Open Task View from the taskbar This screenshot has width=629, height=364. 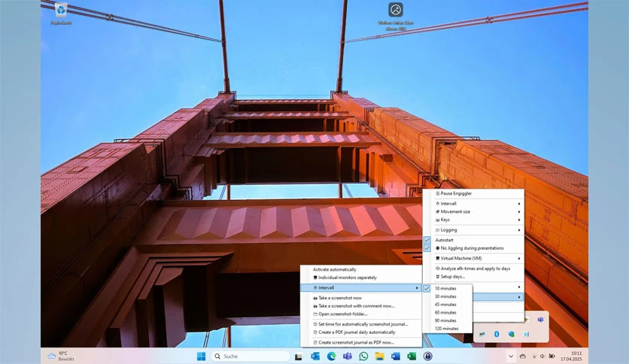pyautogui.click(x=299, y=356)
